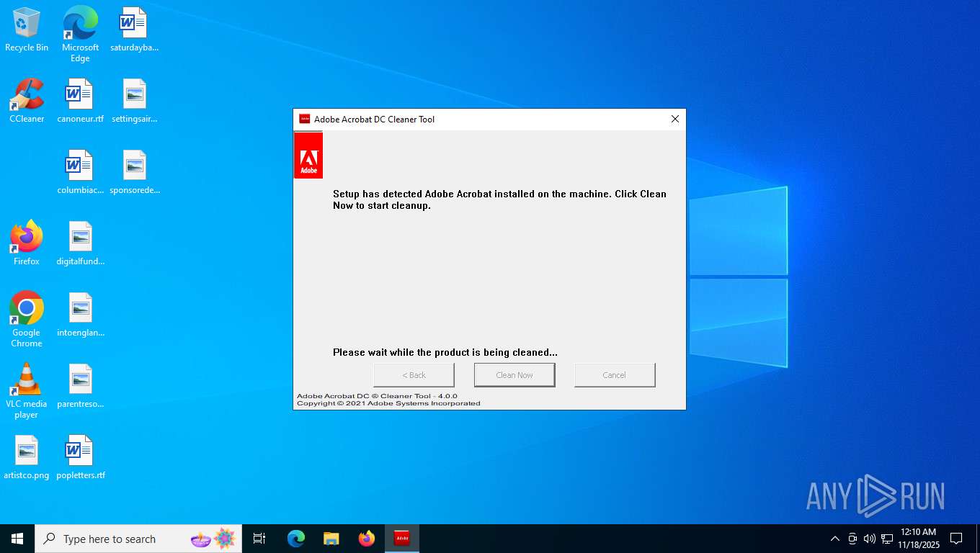980x553 pixels.
Task: Cancel the Adobe Acrobat cleanup
Action: 615,375
